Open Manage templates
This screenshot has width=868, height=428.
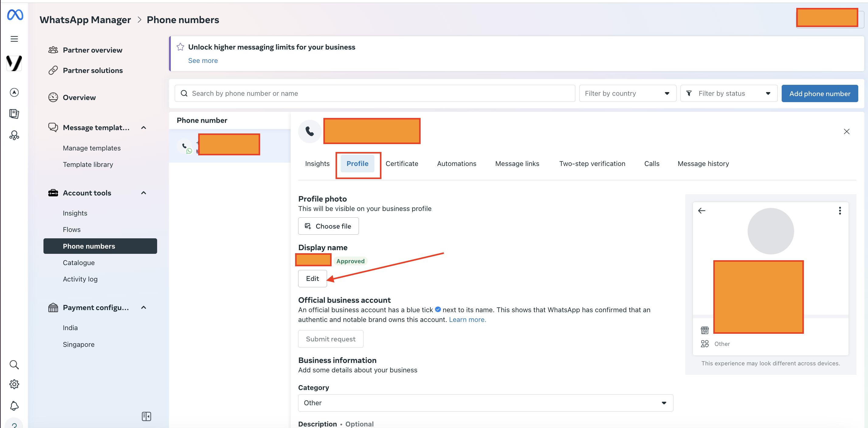tap(92, 148)
